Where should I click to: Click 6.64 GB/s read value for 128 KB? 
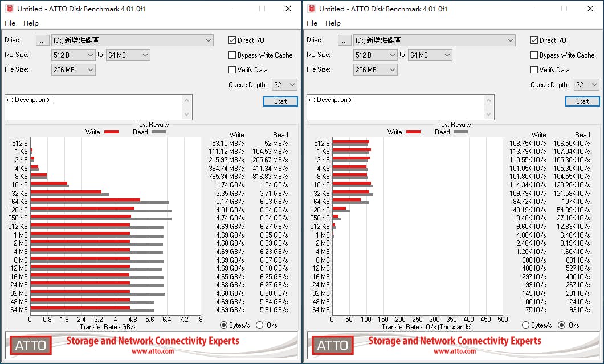coord(274,210)
